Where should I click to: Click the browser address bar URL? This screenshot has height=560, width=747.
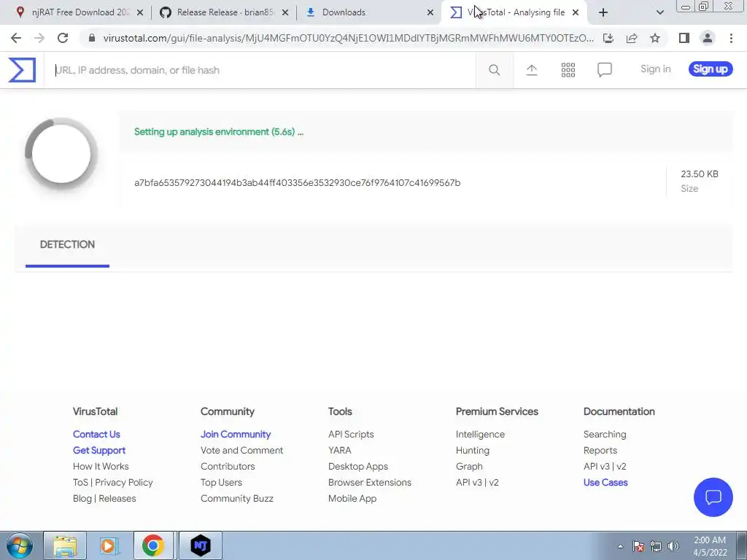(348, 38)
